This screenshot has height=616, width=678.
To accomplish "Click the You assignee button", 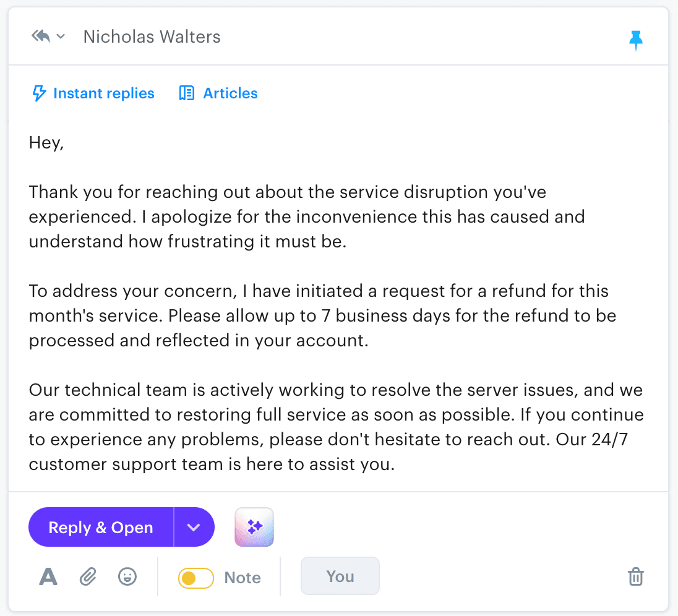I will pos(340,576).
